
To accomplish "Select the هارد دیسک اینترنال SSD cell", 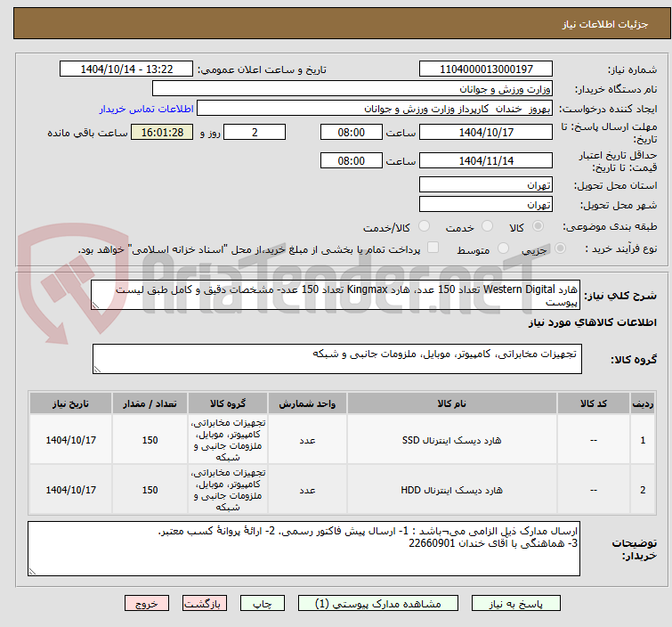I will 452,440.
